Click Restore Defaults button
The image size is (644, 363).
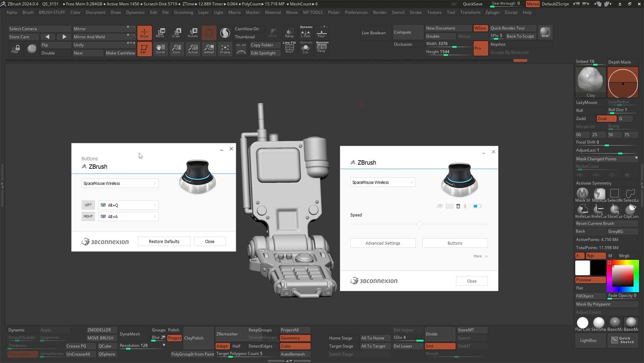pos(164,241)
